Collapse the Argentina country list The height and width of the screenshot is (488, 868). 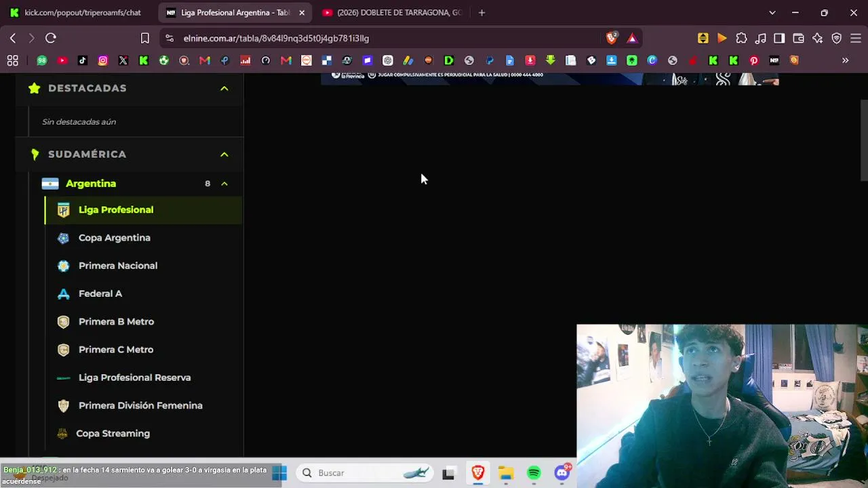(224, 184)
